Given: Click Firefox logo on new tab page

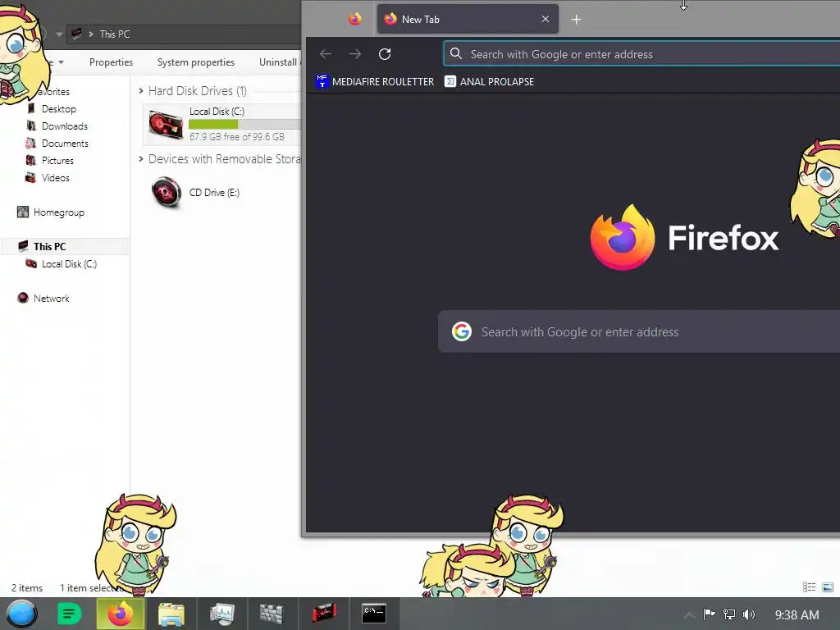Looking at the screenshot, I should [x=623, y=237].
